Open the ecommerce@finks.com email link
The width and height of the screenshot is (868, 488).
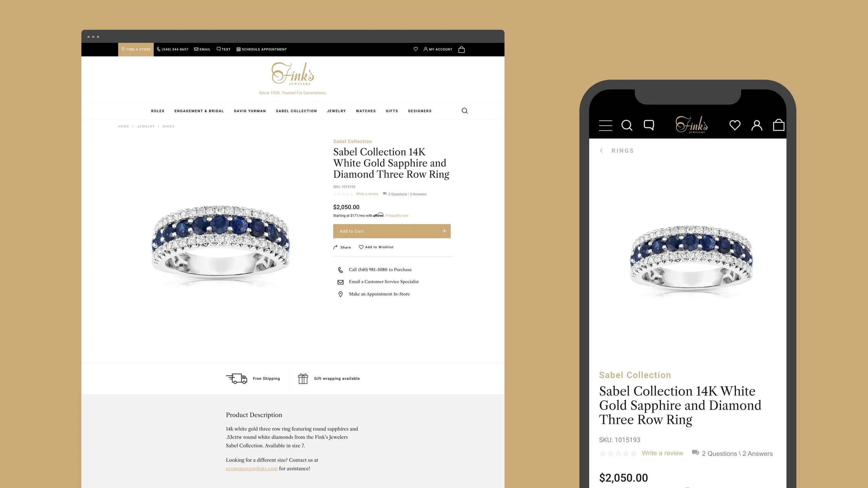point(252,469)
